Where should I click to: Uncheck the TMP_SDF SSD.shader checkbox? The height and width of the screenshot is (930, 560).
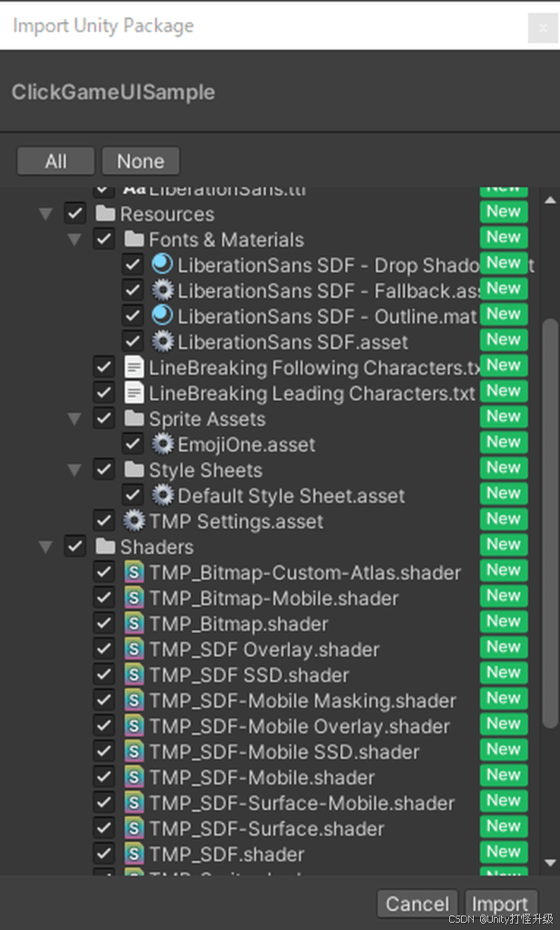(104, 674)
